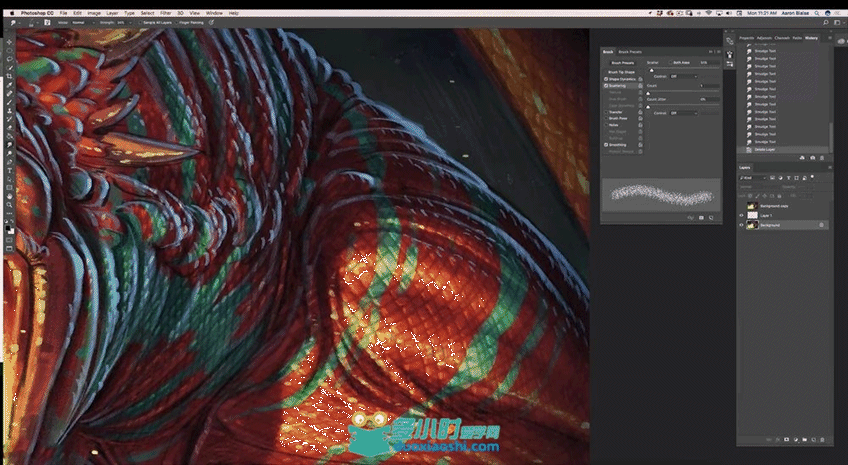Create new snapshot in History panel

tap(813, 158)
